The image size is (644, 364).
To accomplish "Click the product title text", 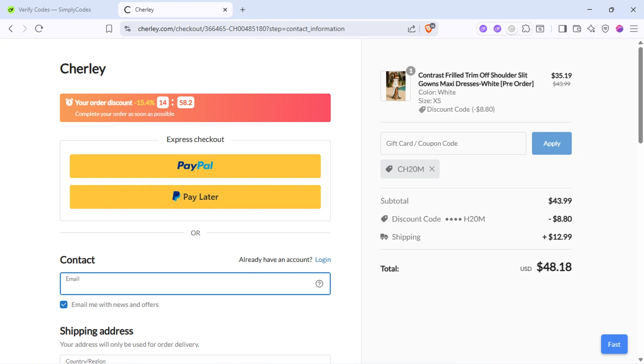I will [x=476, y=80].
